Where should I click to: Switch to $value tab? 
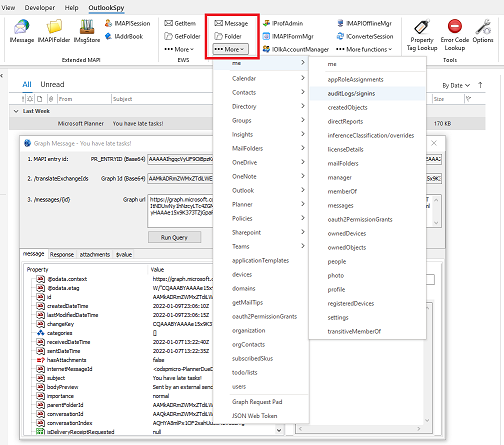[x=124, y=254]
